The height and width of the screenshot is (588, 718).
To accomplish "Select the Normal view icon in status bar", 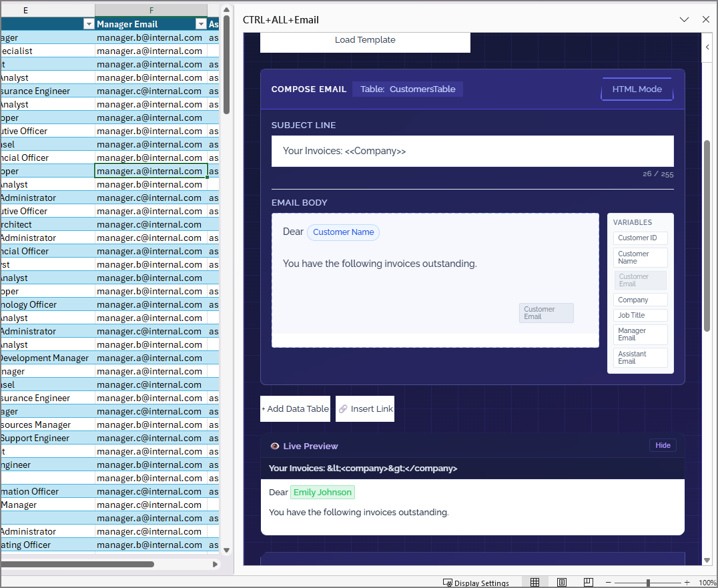I will point(534,582).
